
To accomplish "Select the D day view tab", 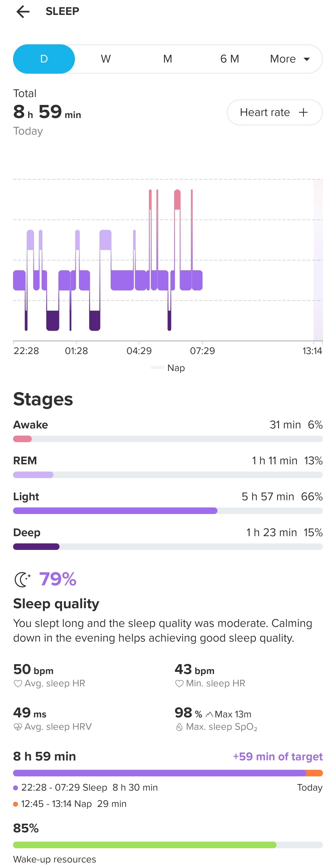I will (44, 59).
